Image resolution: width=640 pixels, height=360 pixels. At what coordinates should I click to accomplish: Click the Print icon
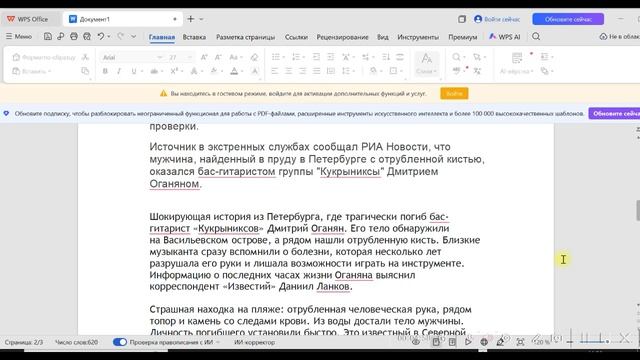(x=74, y=37)
